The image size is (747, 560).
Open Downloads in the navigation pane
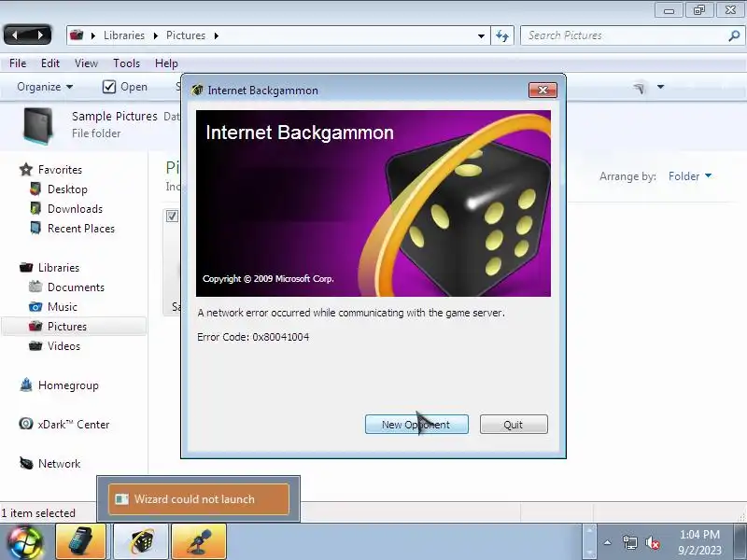pyautogui.click(x=75, y=209)
